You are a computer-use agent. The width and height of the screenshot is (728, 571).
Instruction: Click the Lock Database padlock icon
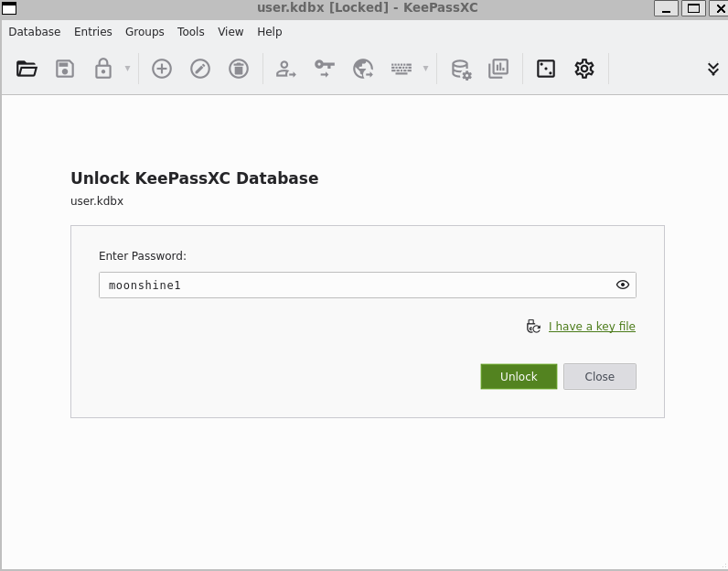tap(103, 69)
